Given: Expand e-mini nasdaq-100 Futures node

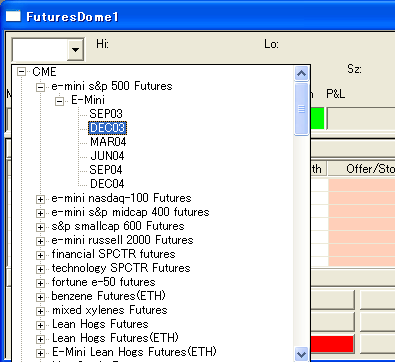Looking at the screenshot, I should (40, 199).
